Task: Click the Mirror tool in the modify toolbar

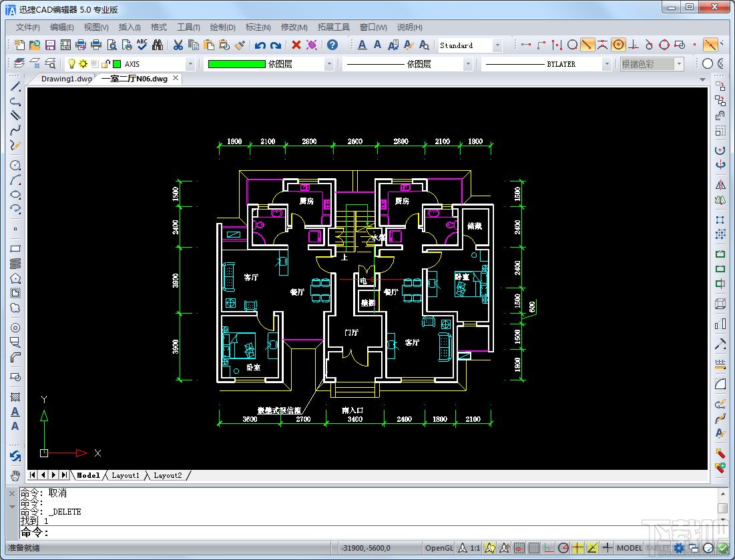Action: 720,185
